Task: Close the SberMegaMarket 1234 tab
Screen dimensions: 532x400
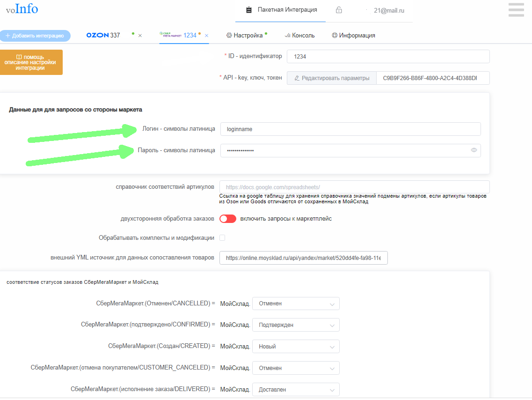Action: point(206,36)
